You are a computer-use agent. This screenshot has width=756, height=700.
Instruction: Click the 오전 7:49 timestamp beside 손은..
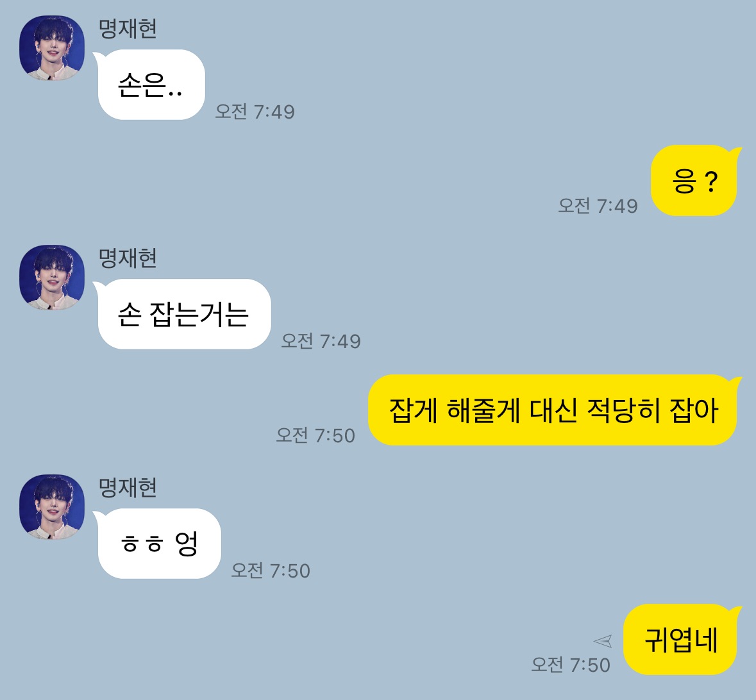click(x=255, y=112)
